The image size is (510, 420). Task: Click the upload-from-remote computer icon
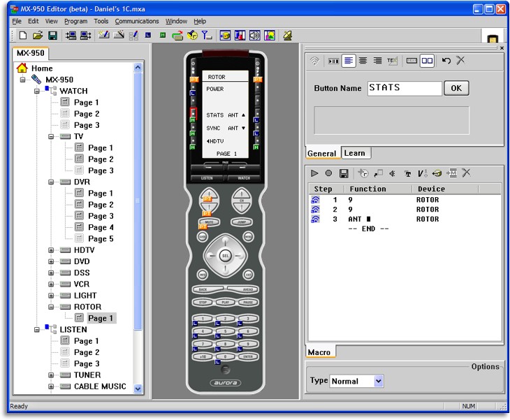point(85,35)
